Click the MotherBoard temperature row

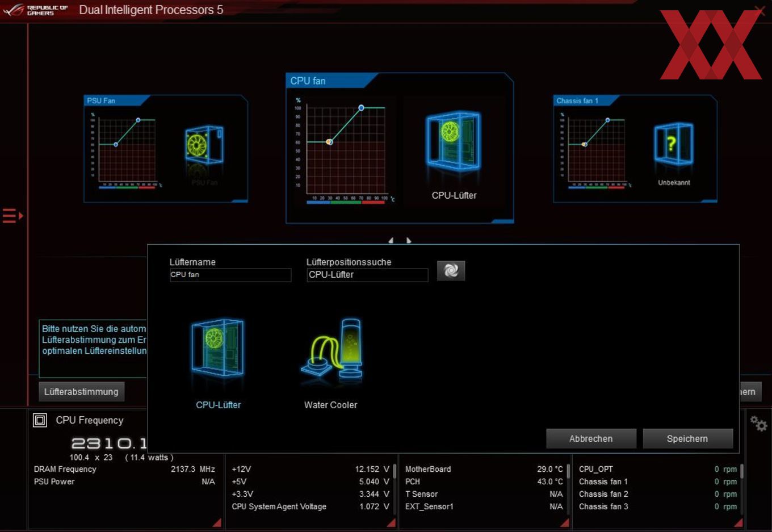point(484,469)
